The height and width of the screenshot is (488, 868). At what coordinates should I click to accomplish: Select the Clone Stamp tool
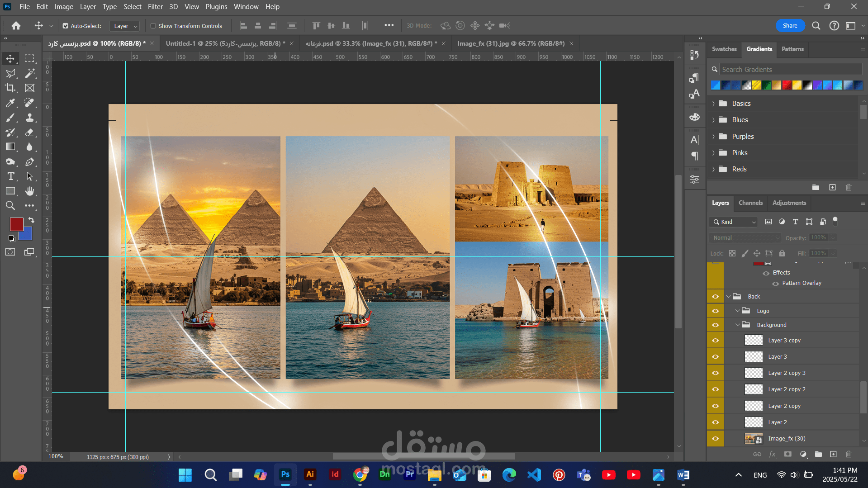[x=29, y=118]
